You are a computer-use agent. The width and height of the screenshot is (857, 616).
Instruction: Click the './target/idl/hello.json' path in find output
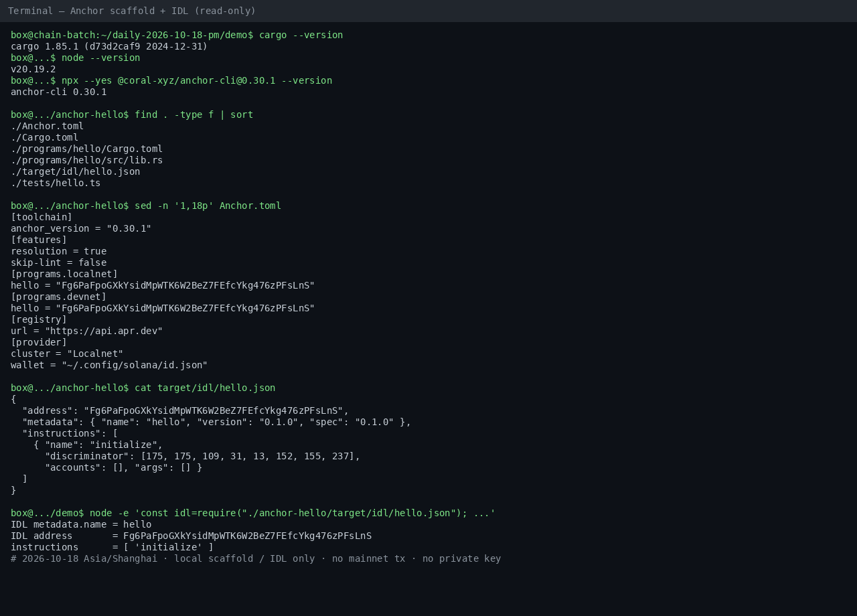[x=76, y=171]
